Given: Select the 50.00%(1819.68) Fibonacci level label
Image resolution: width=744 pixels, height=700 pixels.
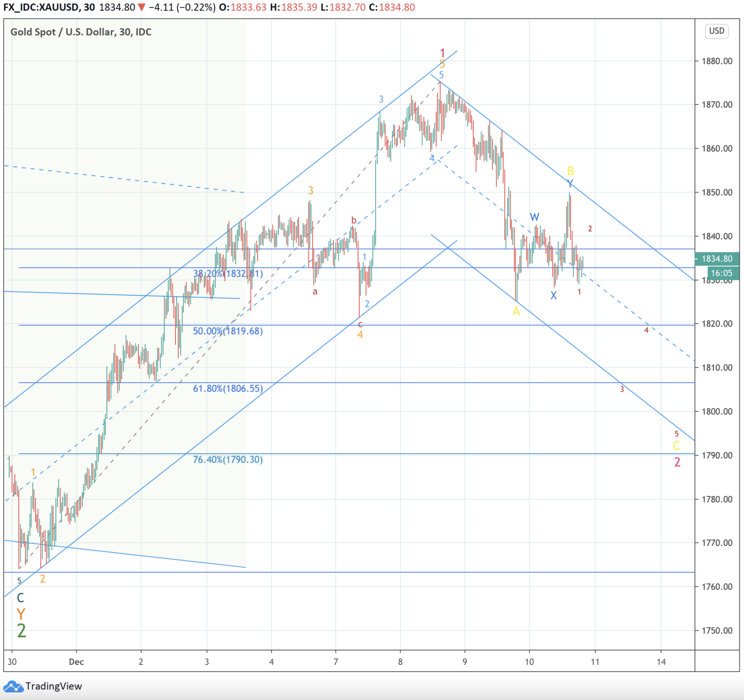Looking at the screenshot, I should [x=228, y=331].
